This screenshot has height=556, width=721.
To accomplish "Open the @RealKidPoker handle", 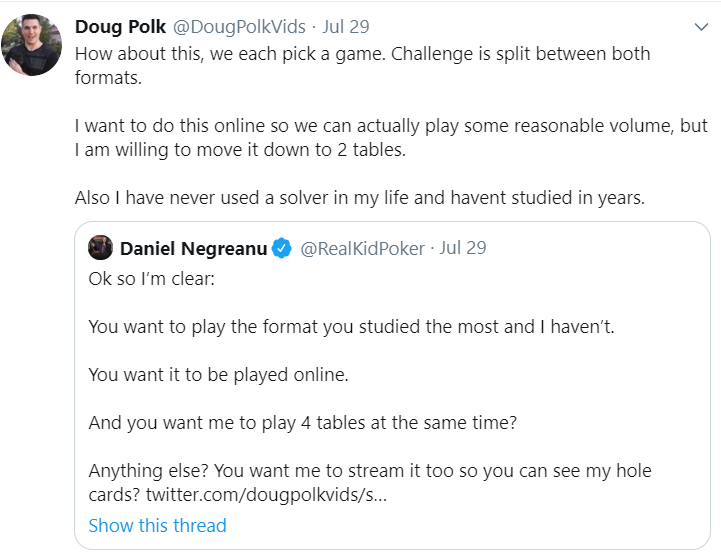I will pyautogui.click(x=362, y=248).
